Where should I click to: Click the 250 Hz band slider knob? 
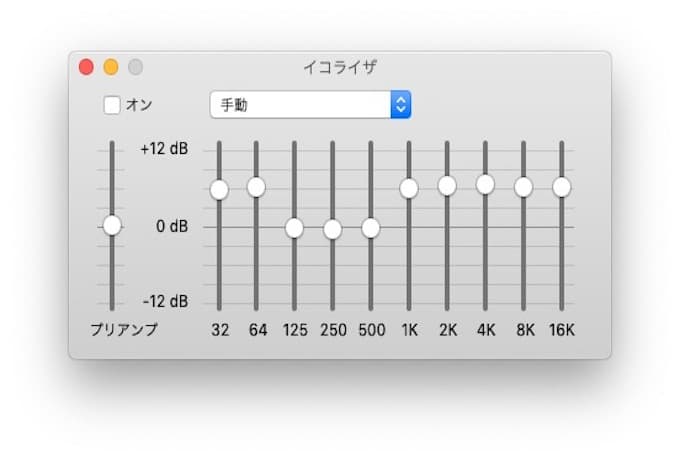(x=333, y=229)
